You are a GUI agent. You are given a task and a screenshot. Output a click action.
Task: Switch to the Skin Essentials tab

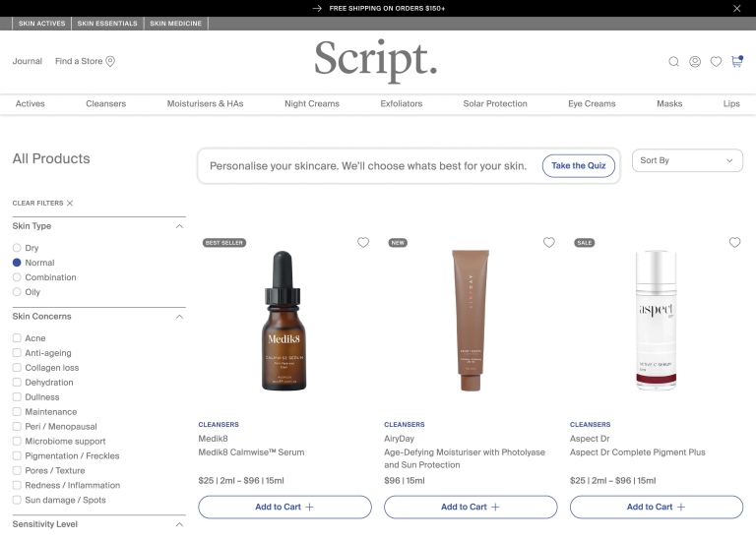(107, 24)
